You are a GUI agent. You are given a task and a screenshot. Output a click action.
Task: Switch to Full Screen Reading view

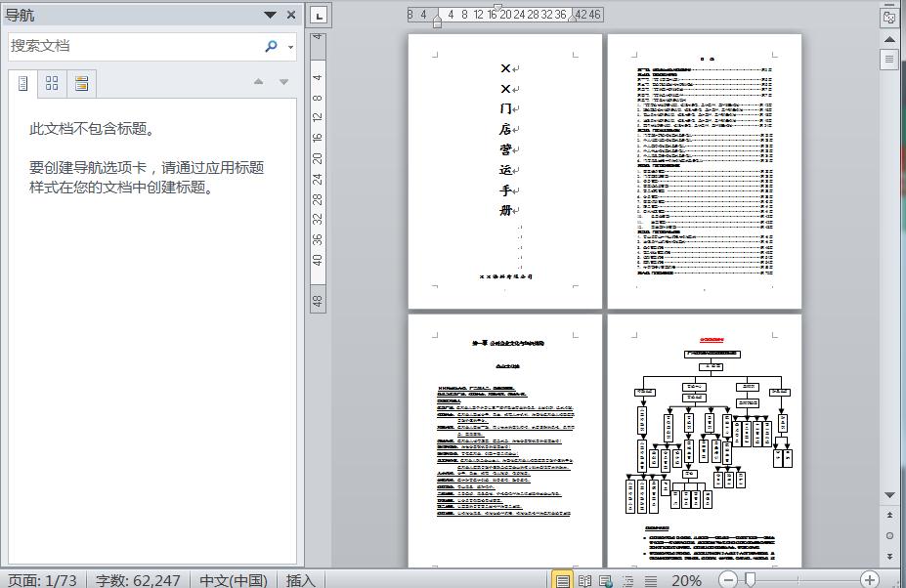click(x=584, y=580)
